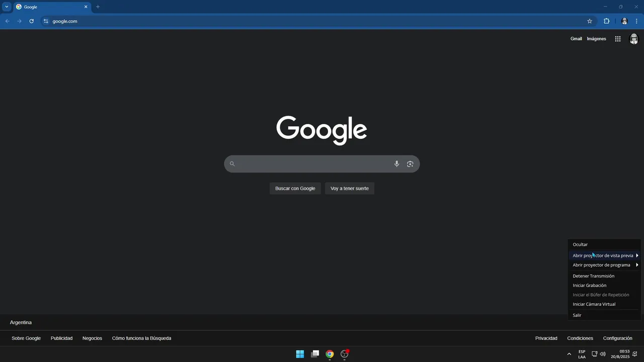
Task: Click the Buscar con Google button
Action: click(295, 189)
